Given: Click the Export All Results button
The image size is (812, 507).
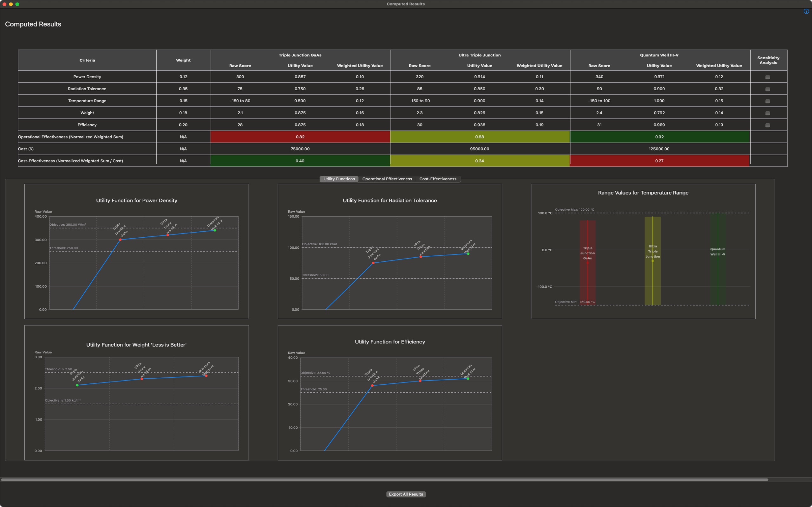Looking at the screenshot, I should point(406,494).
